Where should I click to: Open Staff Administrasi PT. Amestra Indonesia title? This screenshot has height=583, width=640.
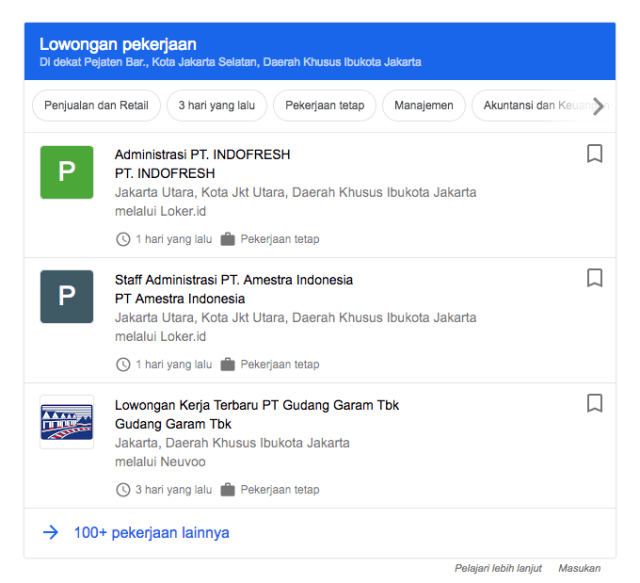pos(234,280)
